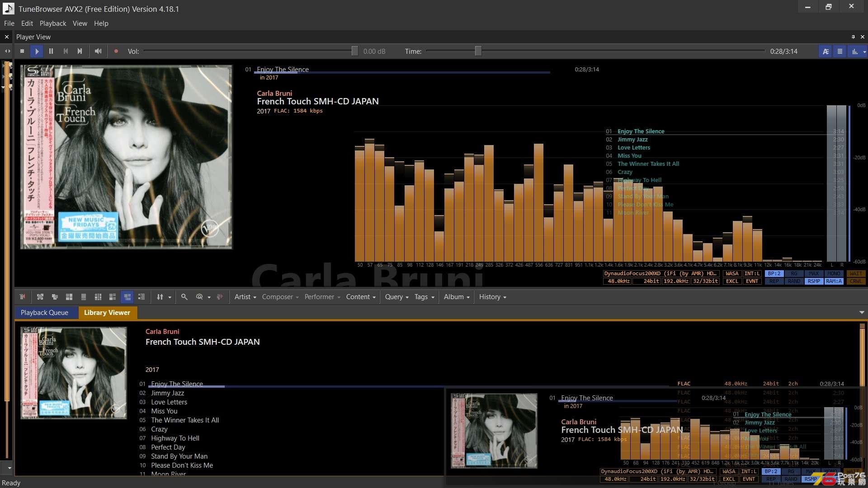This screenshot has height=488, width=868.
Task: Pin the Player View panel
Action: tap(853, 37)
